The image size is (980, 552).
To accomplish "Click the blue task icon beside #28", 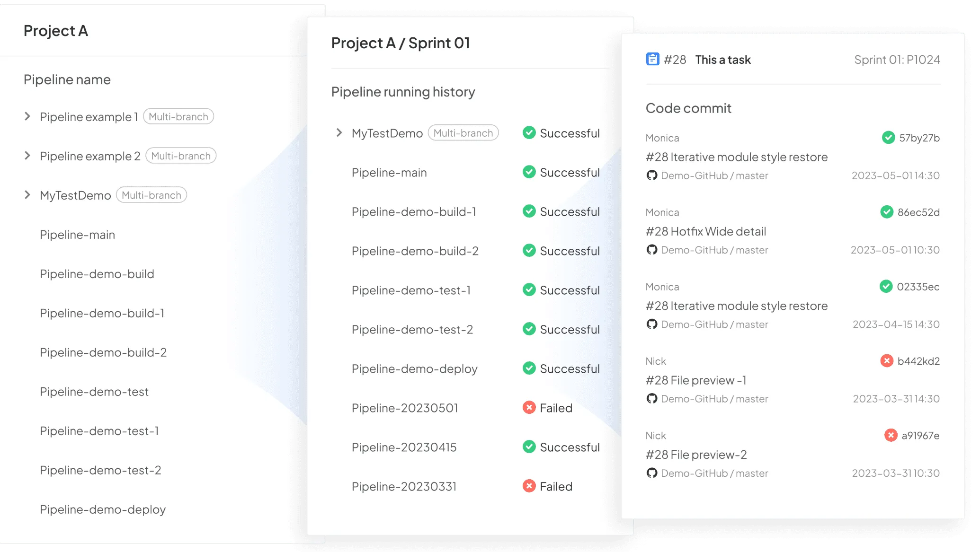I will (x=652, y=59).
